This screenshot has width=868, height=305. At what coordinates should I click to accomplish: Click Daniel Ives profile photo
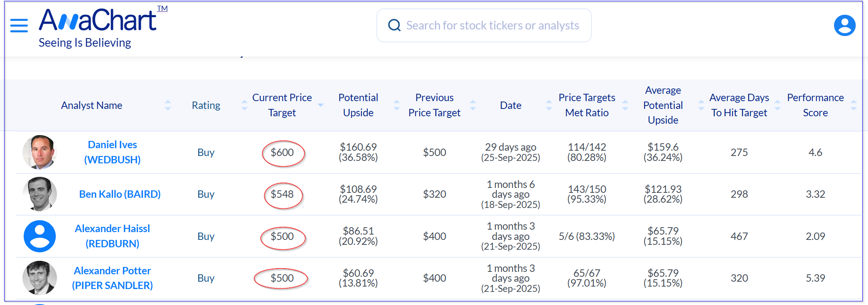[39, 152]
